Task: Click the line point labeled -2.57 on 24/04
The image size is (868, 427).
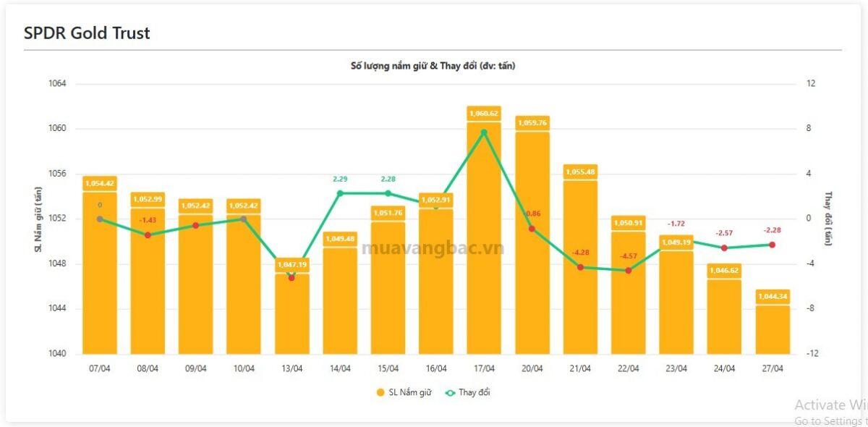Action: 724,248
